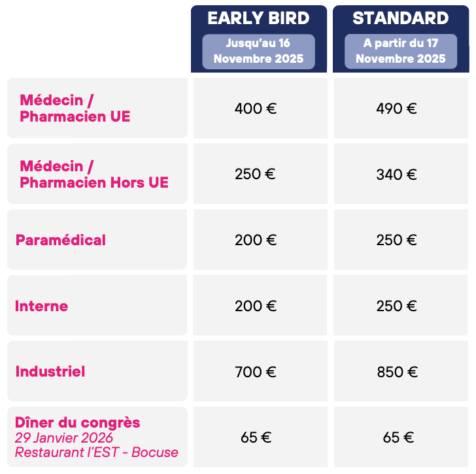Click the Early Bird 65 € dinner price
Screen dimensions: 476x474
pos(256,437)
